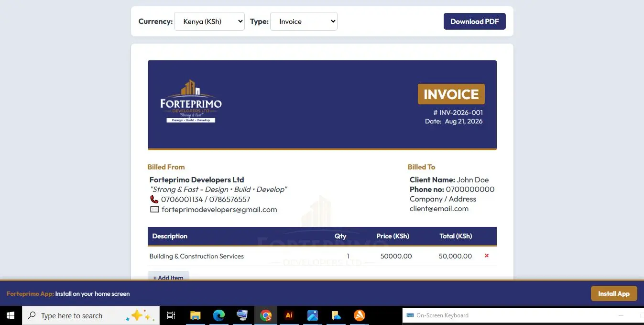This screenshot has height=325, width=644.
Task: Open File Explorer from taskbar
Action: 195,315
